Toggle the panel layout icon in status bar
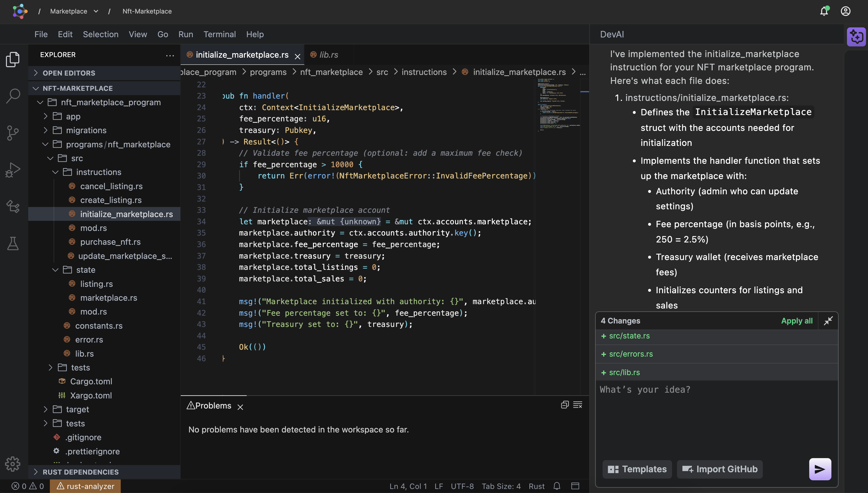The width and height of the screenshot is (868, 493). 575,486
